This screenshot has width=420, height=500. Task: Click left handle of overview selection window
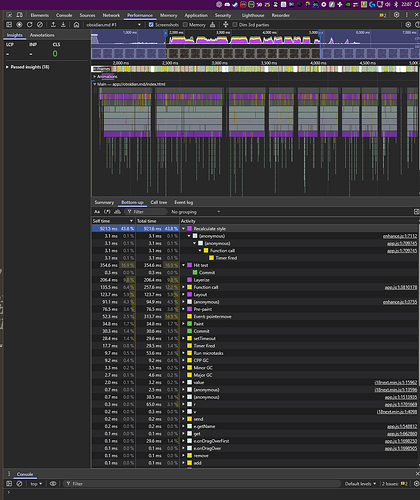tap(166, 33)
